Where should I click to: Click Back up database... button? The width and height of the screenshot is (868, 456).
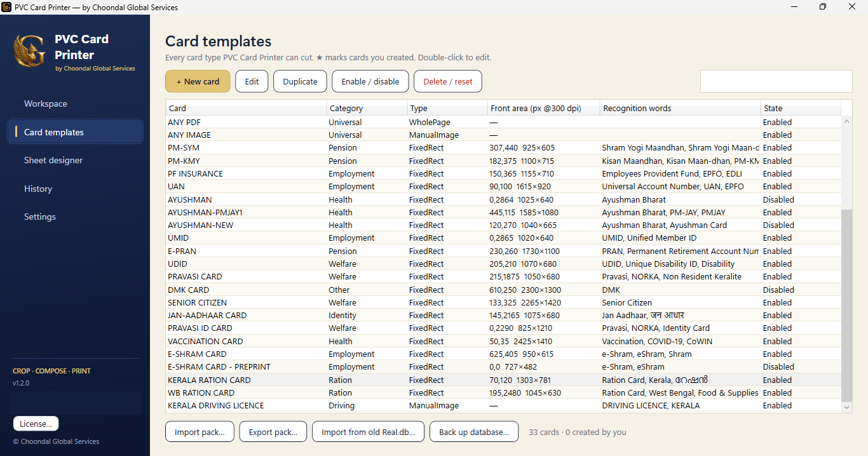474,432
